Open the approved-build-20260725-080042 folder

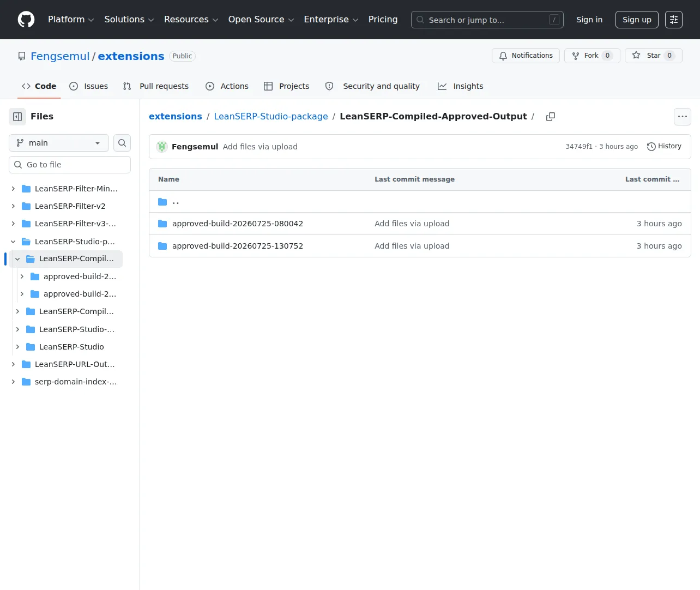(x=238, y=224)
